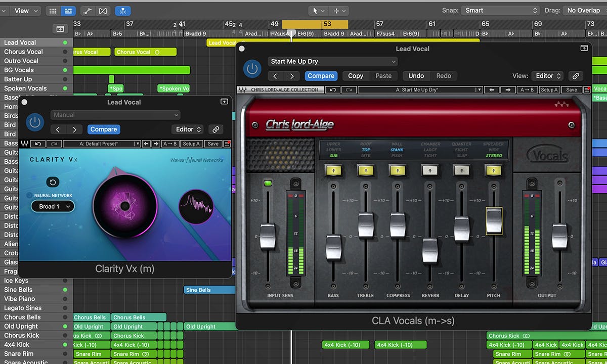The height and width of the screenshot is (364, 607).
Task: Go to previous preset in CLA Vocals header
Action: pyautogui.click(x=276, y=76)
